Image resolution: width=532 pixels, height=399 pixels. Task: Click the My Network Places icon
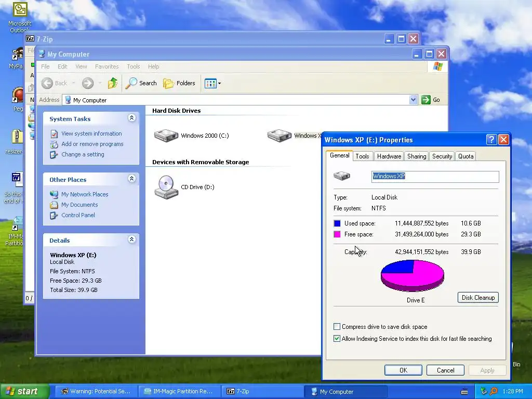pos(54,194)
